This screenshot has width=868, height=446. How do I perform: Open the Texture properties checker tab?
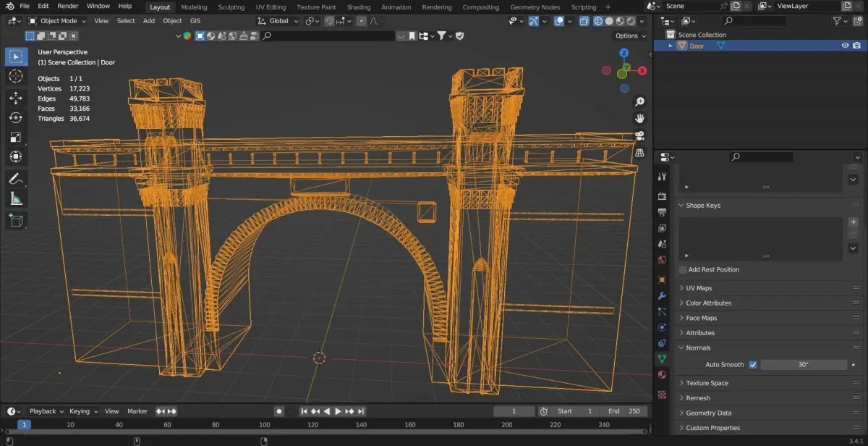662,395
